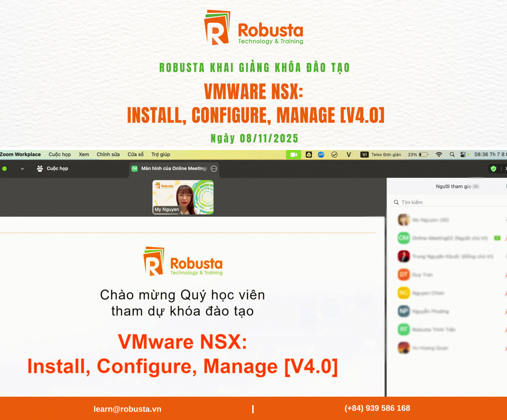507x420 pixels.
Task: Click the green video camera icon in menu bar
Action: tap(293, 155)
